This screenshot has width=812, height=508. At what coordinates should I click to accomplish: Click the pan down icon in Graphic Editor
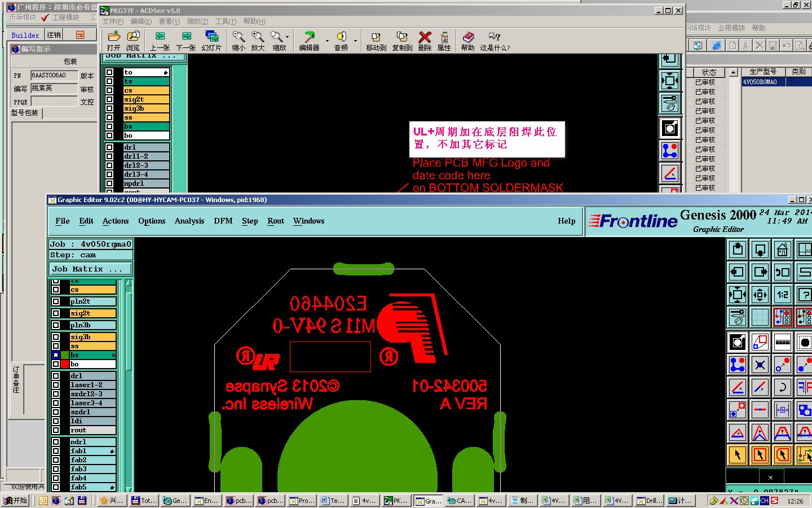[x=760, y=249]
